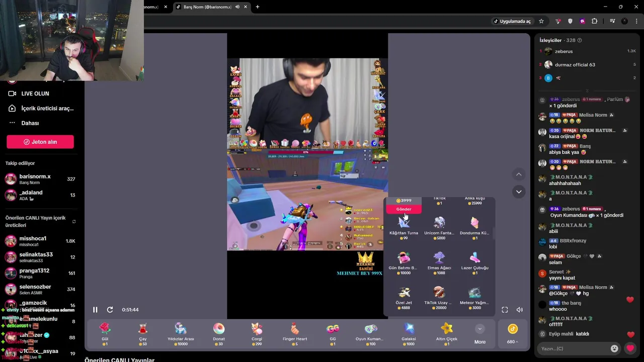Open the Chrome profile avatar
The image size is (644, 362).
click(x=624, y=21)
